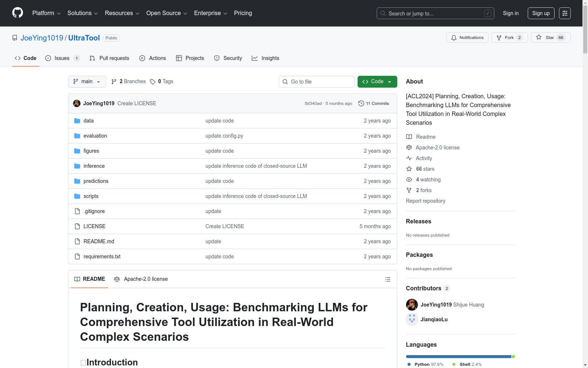
Task: Fork the repository
Action: click(x=509, y=38)
